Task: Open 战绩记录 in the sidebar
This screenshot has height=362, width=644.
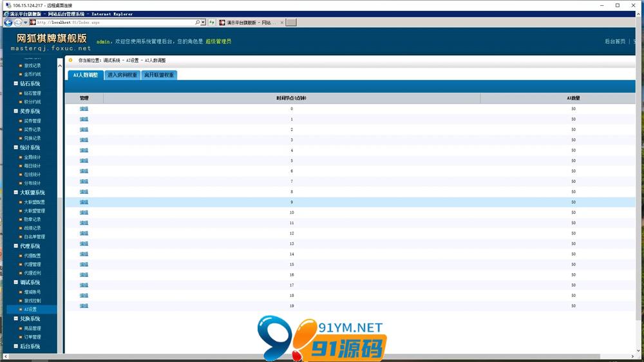Action: coord(32,228)
